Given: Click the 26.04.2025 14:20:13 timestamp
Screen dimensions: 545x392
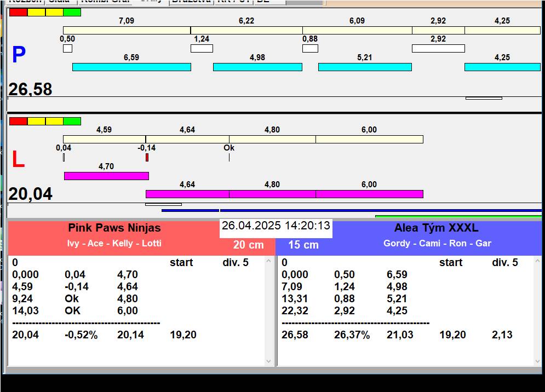Looking at the screenshot, I should [x=276, y=226].
